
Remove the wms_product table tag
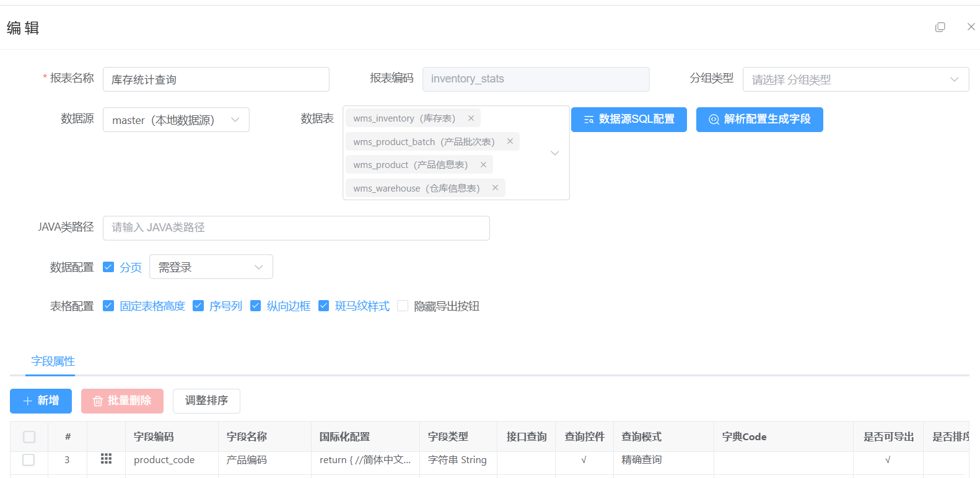point(483,165)
